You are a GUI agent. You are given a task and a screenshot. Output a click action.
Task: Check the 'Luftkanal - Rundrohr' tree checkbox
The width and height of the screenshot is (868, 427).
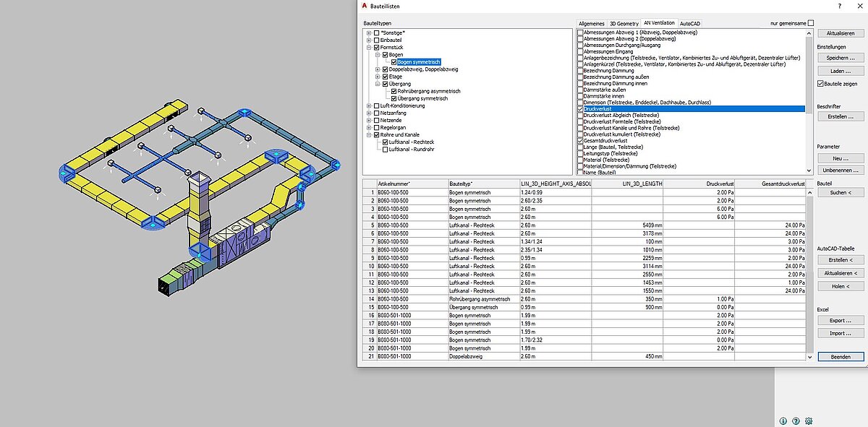point(386,149)
